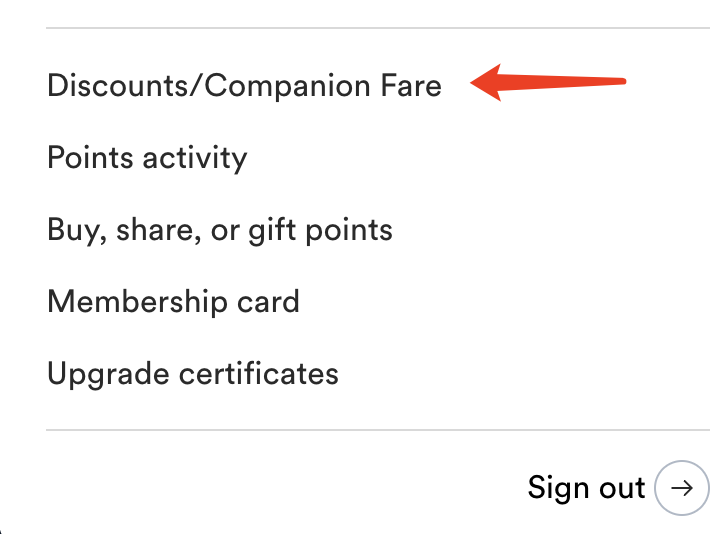Click Buy, share, or gift points link
The width and height of the screenshot is (726, 534).
[220, 230]
